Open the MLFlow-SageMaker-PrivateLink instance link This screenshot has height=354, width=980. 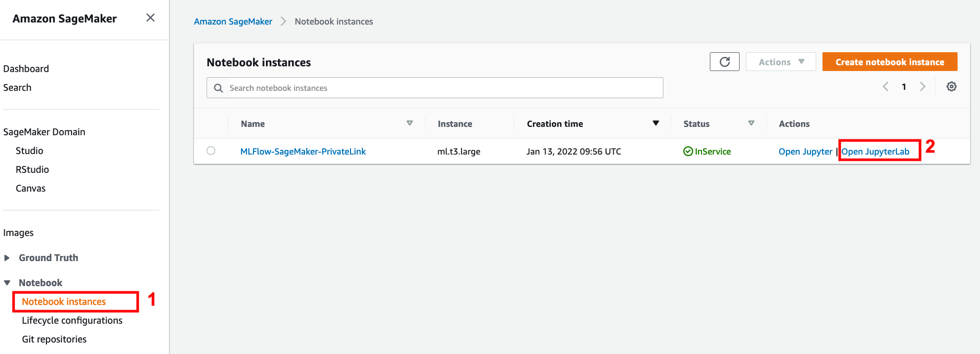click(303, 151)
